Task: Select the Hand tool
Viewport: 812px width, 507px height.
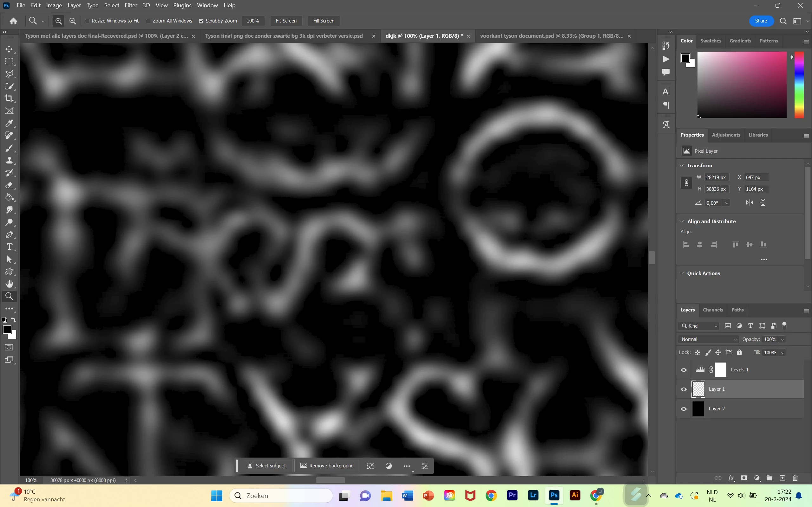Action: [x=10, y=284]
